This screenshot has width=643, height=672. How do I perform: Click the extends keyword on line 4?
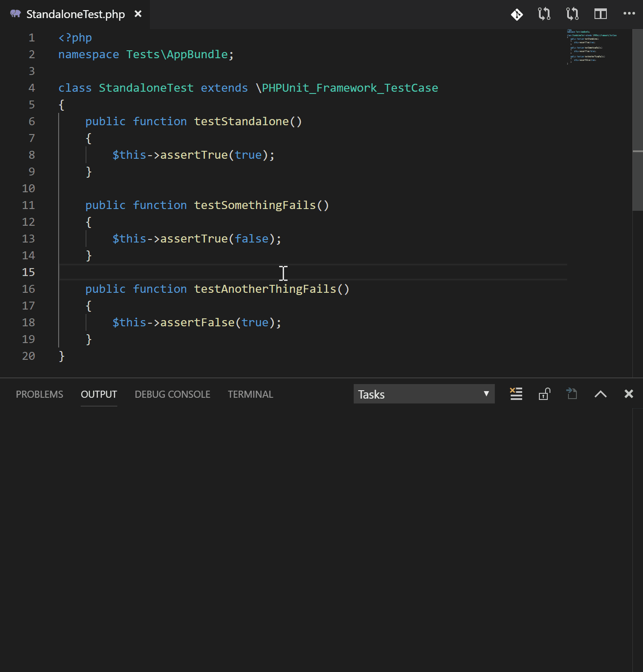point(224,88)
